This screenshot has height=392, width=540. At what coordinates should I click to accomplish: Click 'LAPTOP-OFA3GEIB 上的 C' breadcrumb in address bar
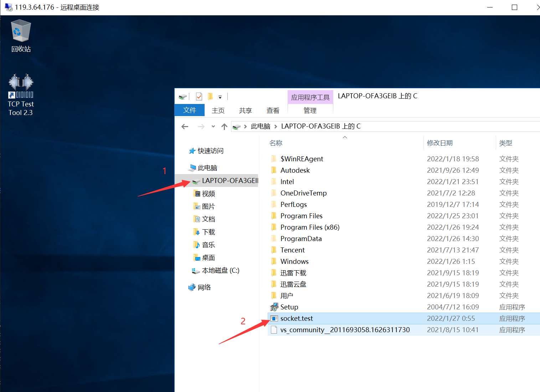tap(321, 126)
